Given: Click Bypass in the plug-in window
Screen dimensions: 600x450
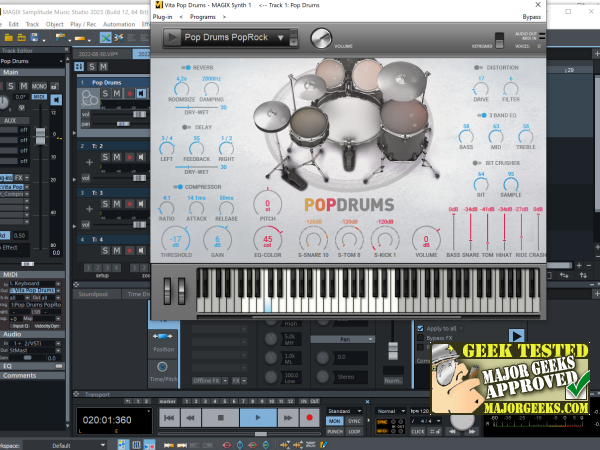Looking at the screenshot, I should [532, 17].
